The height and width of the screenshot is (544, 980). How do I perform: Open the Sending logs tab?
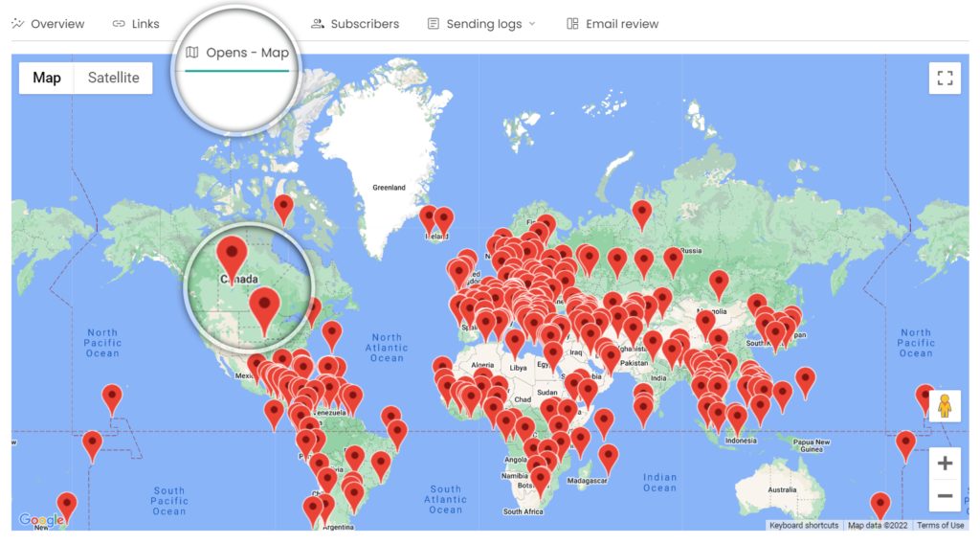[481, 24]
